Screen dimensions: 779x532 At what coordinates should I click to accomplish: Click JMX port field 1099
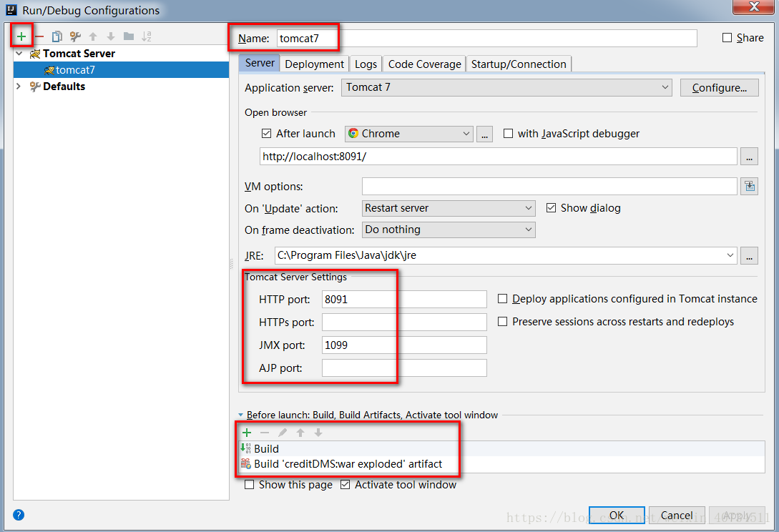[404, 345]
